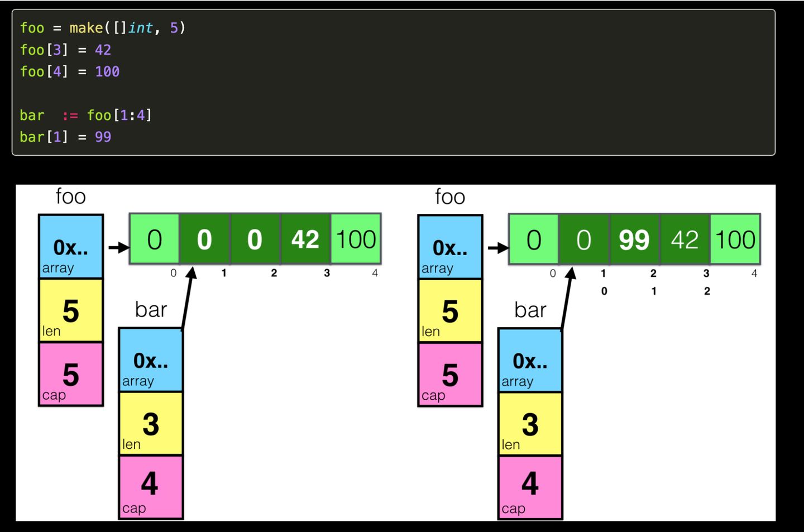Expand the yellow len box showing 5 in left foo

pos(70,311)
